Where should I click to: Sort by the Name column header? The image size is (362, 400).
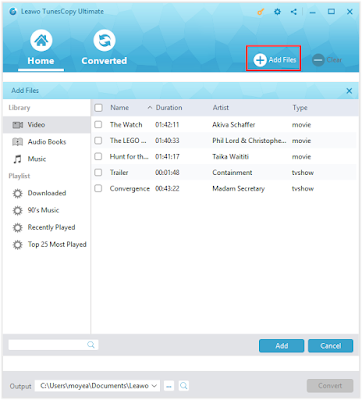tap(120, 108)
